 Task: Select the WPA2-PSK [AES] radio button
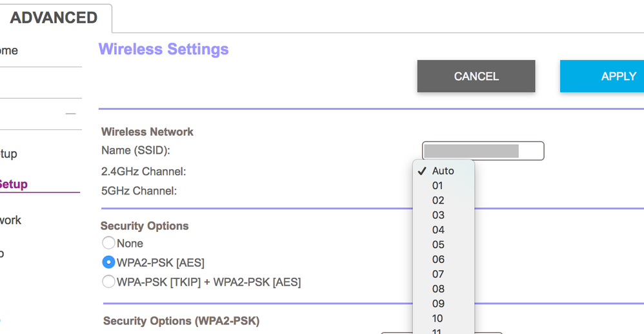point(108,263)
